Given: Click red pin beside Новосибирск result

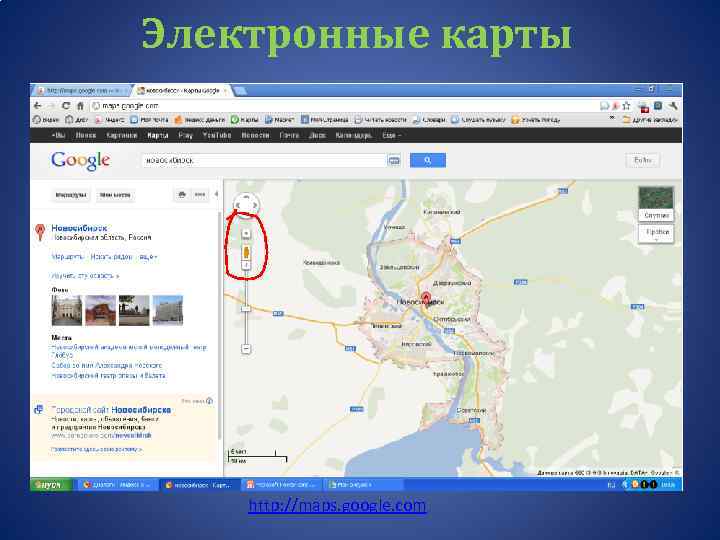Looking at the screenshot, I should pos(40,232).
